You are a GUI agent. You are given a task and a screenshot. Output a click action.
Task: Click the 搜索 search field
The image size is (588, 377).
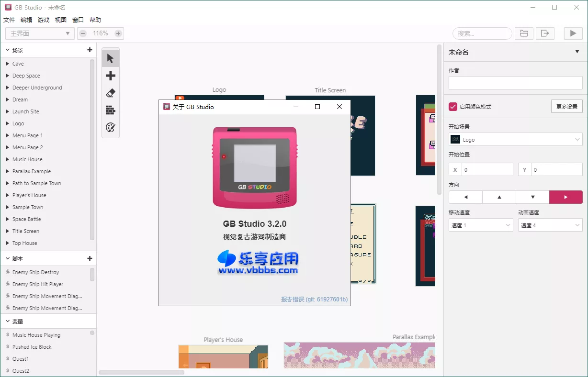coord(482,33)
